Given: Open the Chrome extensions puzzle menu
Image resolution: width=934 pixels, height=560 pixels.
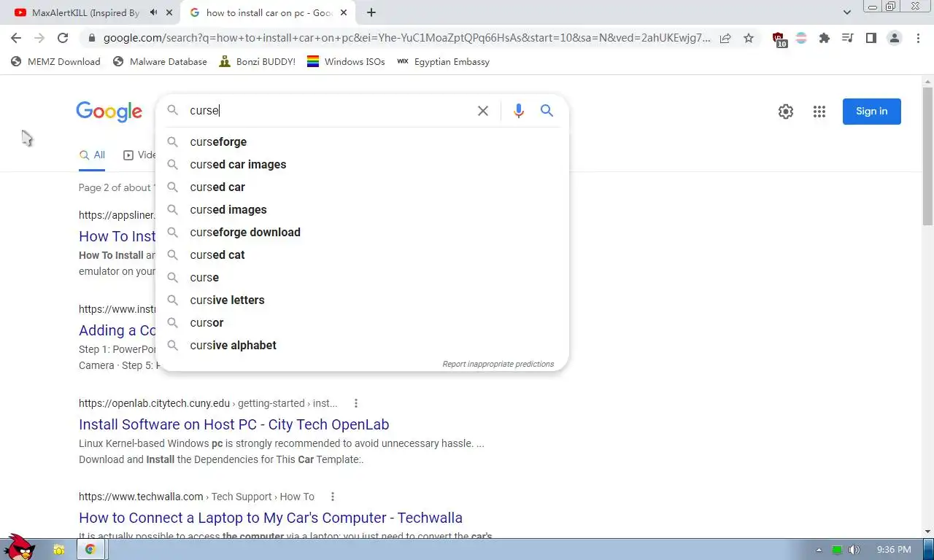Looking at the screenshot, I should click(x=825, y=39).
